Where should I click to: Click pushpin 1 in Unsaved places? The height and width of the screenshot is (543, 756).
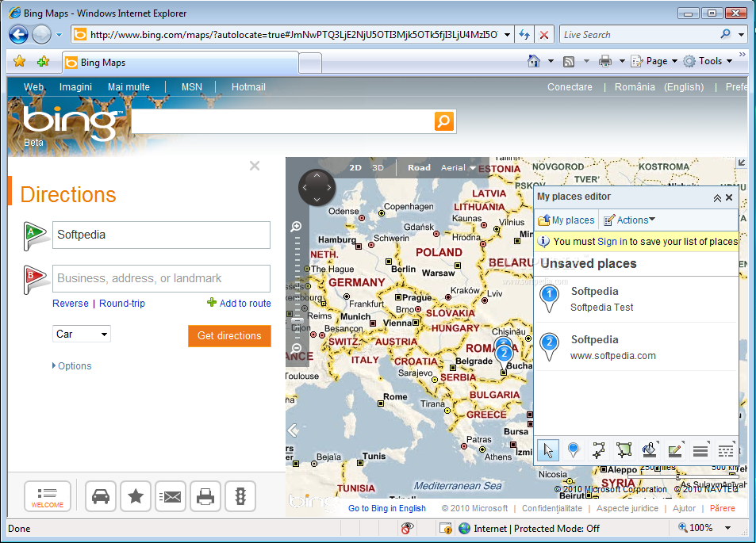coord(549,298)
